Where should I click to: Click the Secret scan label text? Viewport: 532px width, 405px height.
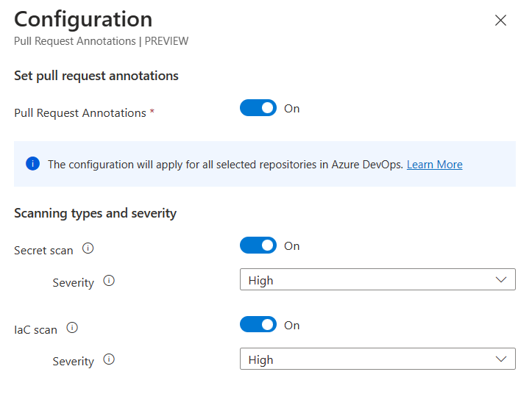43,250
